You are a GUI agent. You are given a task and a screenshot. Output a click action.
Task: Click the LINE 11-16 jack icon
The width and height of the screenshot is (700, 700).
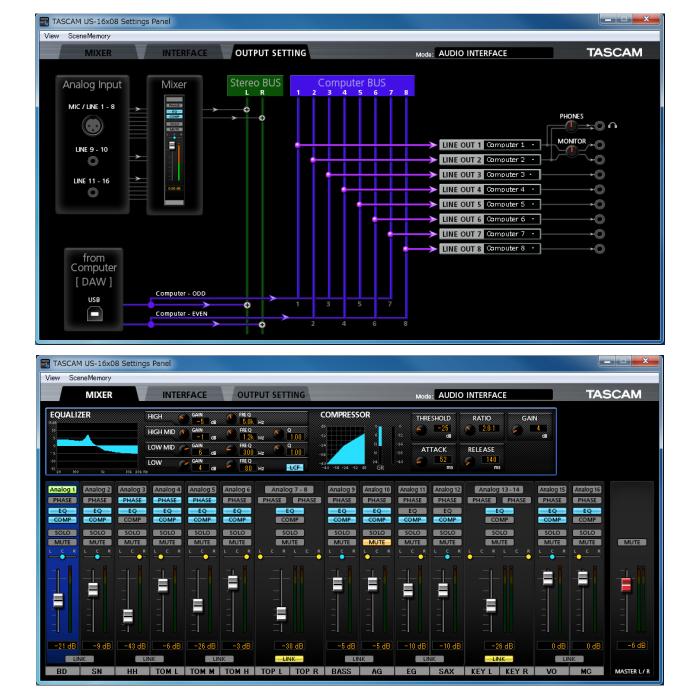[x=93, y=192]
